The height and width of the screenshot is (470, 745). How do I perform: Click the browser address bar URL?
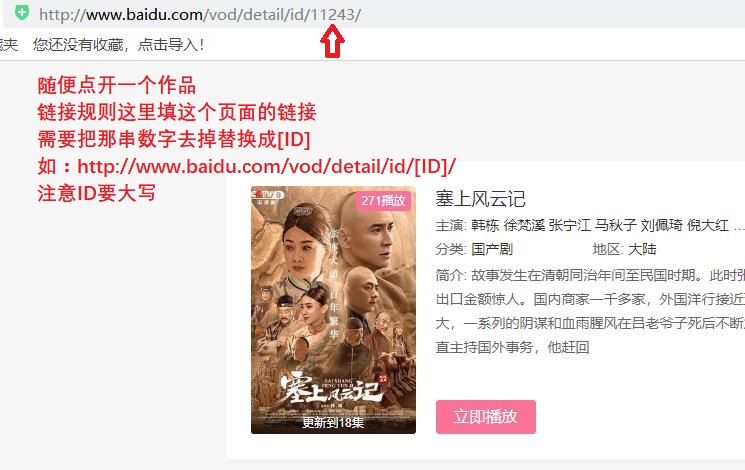click(x=200, y=15)
